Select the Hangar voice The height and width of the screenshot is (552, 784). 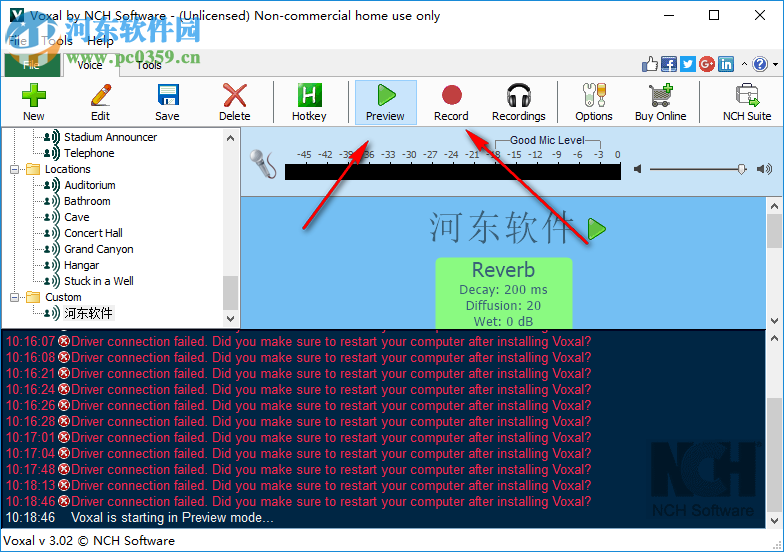pyautogui.click(x=82, y=265)
